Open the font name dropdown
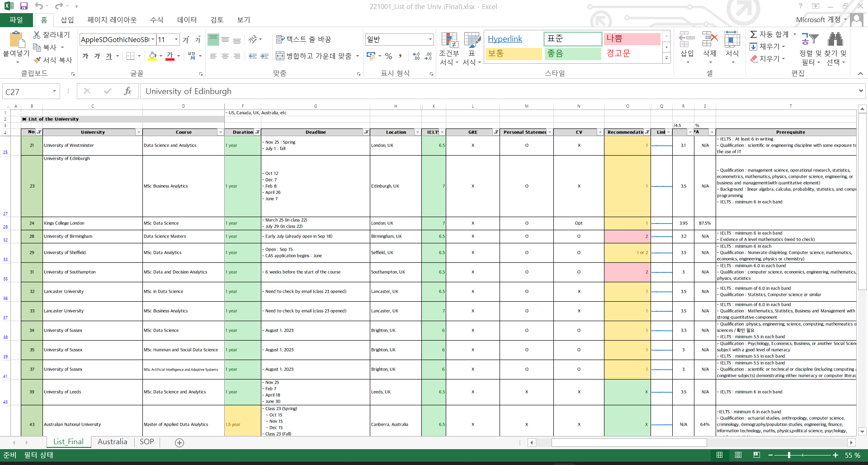 click(x=153, y=40)
